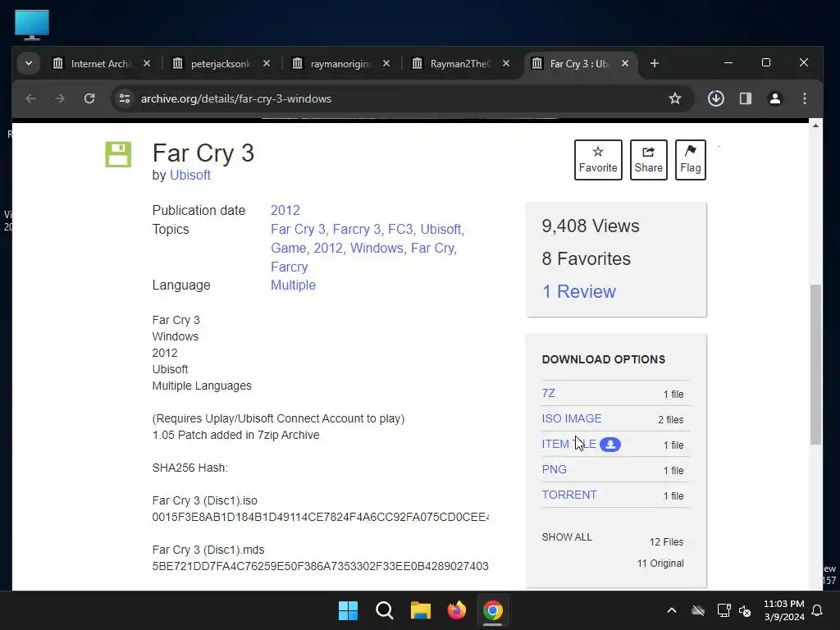View site information icon in address bar
This screenshot has height=630, width=840.
125,98
